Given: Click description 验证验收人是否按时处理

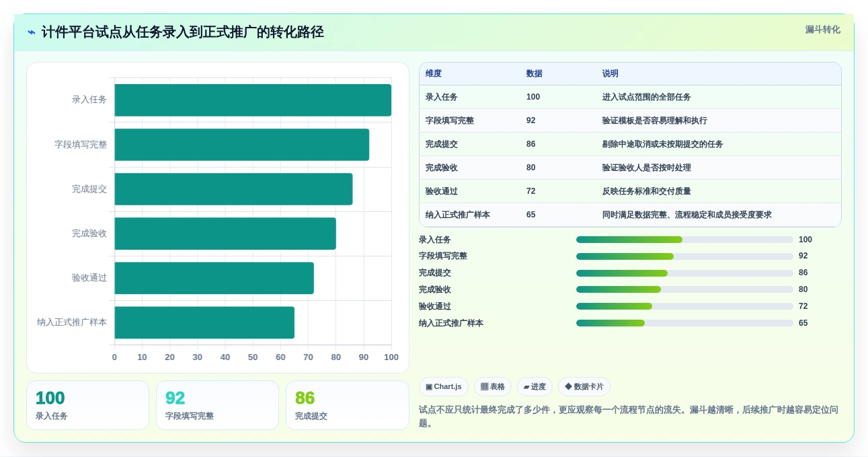Looking at the screenshot, I should [647, 168].
